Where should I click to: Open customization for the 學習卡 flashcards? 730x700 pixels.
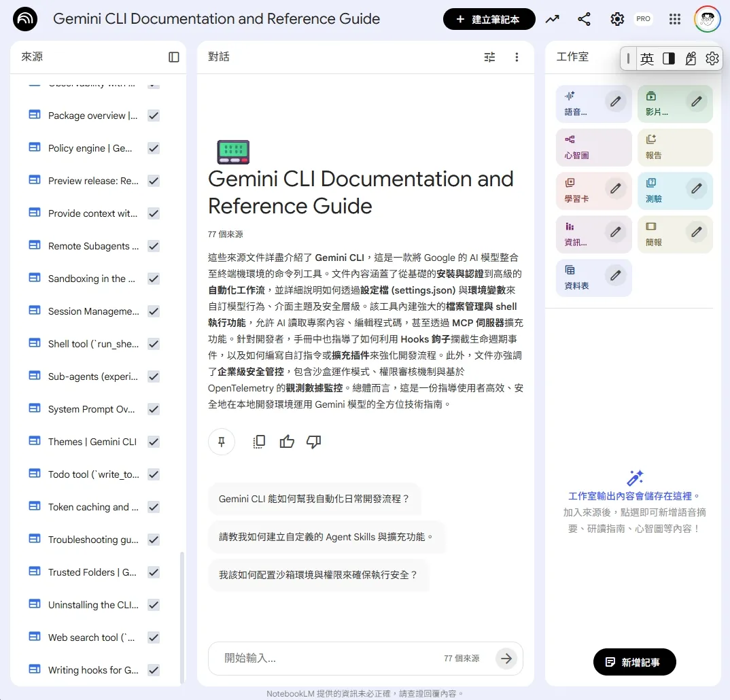point(615,188)
